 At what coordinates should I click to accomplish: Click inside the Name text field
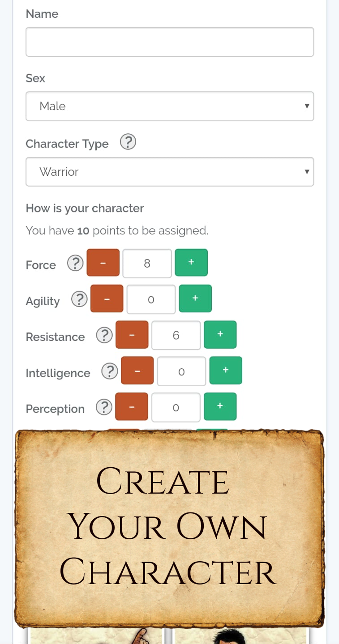pos(169,42)
